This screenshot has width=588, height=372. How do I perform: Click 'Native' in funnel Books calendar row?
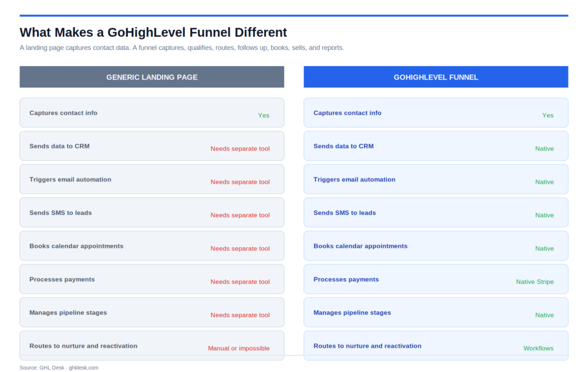click(x=544, y=249)
